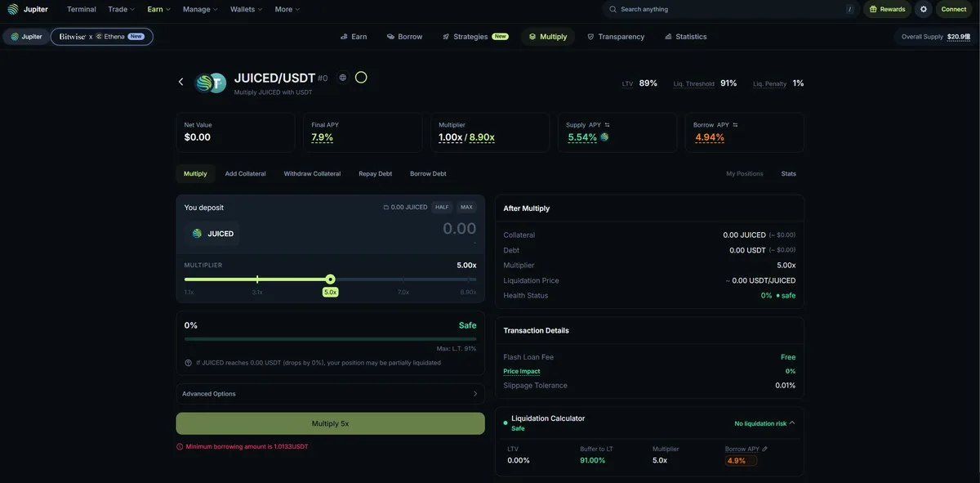Toggle the Borrow APY swap arrows icon

coord(736,125)
